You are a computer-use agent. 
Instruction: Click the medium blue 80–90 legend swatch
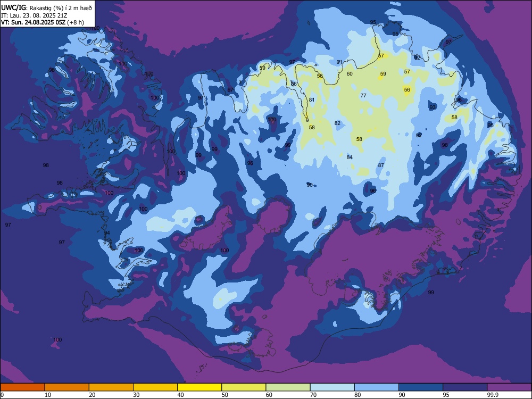pyautogui.click(x=377, y=387)
